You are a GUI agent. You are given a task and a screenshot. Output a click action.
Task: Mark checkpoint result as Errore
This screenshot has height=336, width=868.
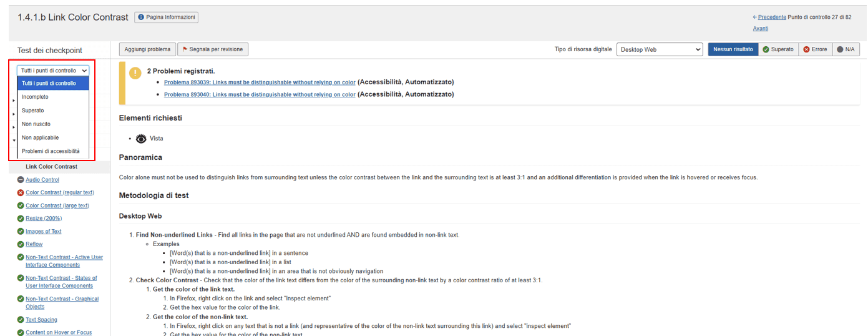[x=815, y=49]
